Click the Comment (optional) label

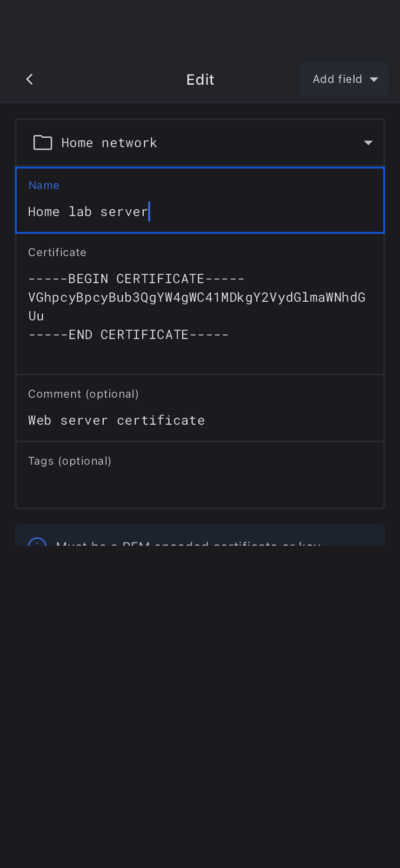pos(83,394)
